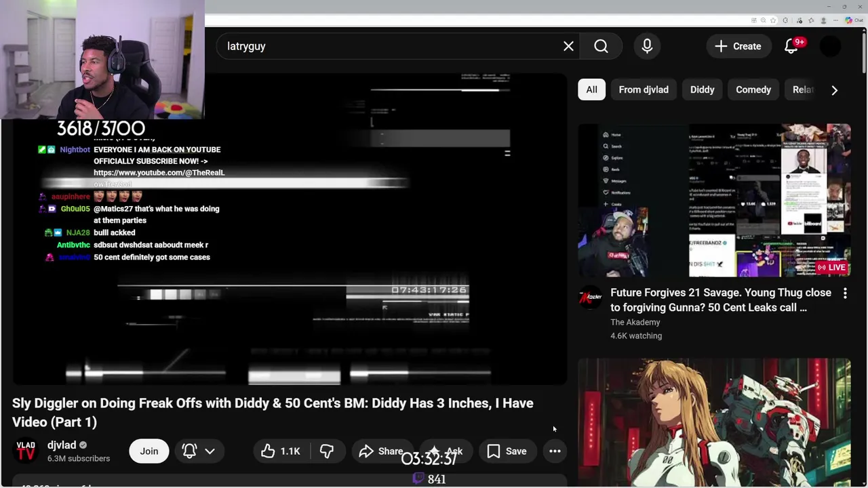
Task: Click the apps grid icon in the address bar
Action: pyautogui.click(x=754, y=20)
